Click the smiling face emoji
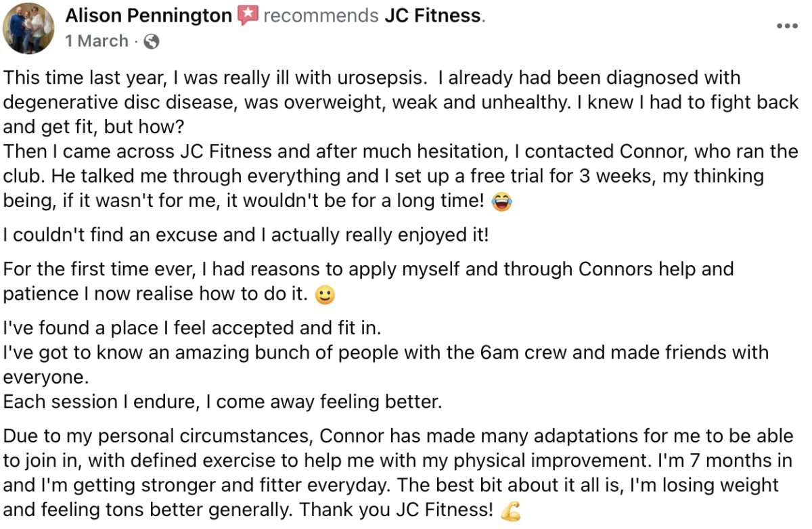This screenshot has height=529, width=812. pyautogui.click(x=325, y=296)
